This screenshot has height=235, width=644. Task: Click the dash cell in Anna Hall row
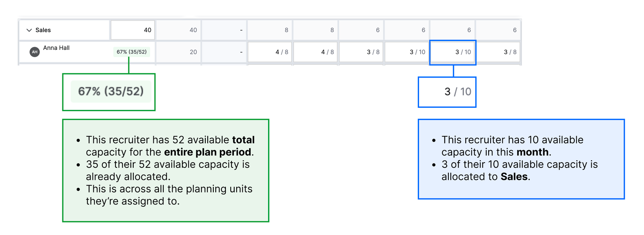pos(224,52)
